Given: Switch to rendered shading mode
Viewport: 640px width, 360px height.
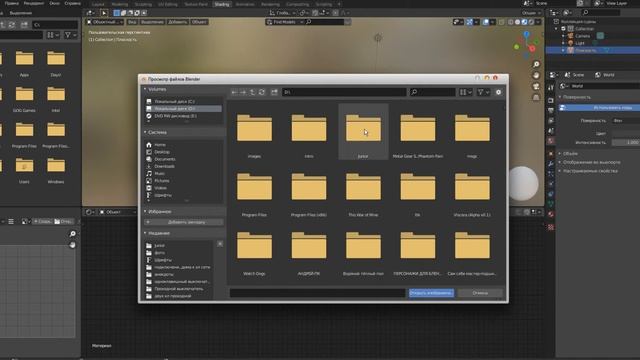Looking at the screenshot, I should pos(531,22).
